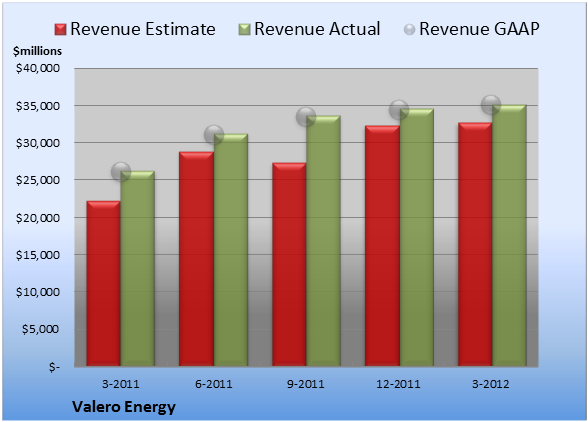Click the gray Revenue GAAP legend marker
The image size is (588, 422).
click(x=409, y=29)
